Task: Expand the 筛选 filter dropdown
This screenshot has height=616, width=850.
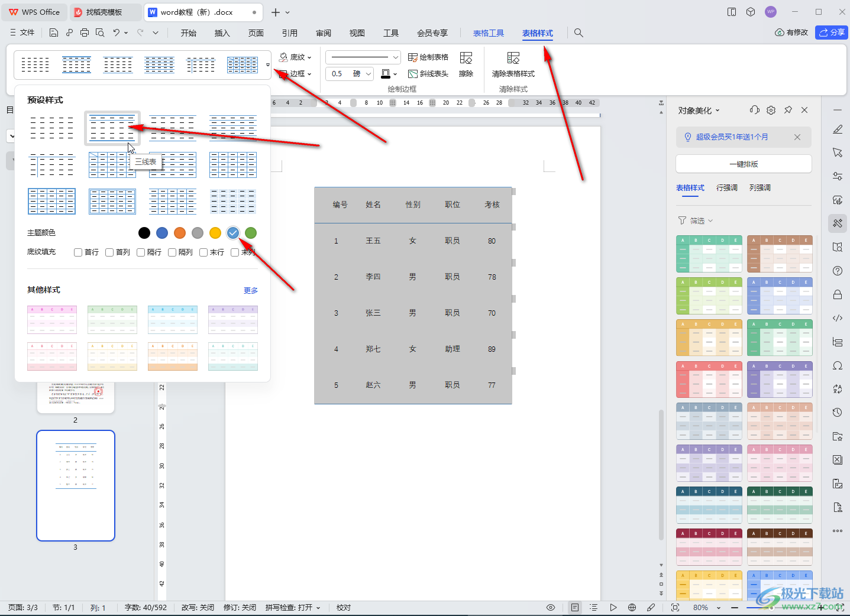Action: click(x=696, y=221)
